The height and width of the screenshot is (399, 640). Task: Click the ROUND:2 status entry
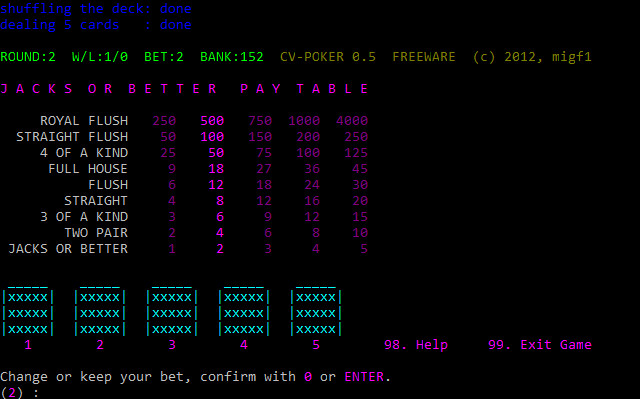[28, 57]
